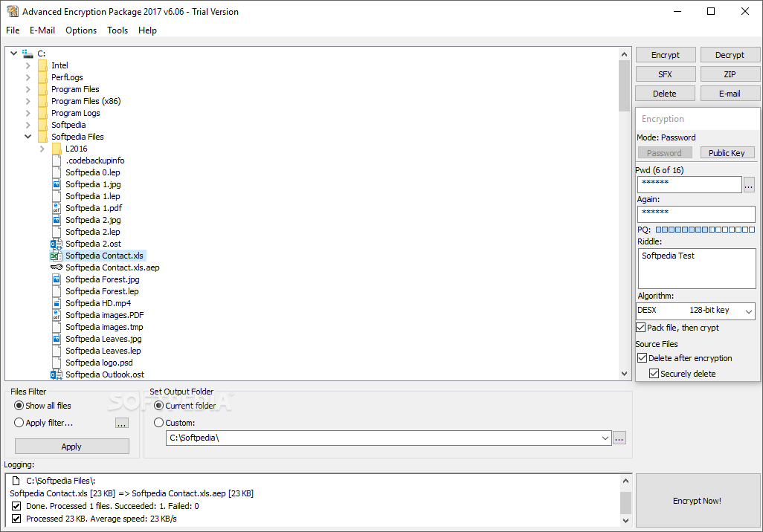This screenshot has width=763, height=532.
Task: Click the checkbox beside Processed 23 KB
Action: pos(16,519)
